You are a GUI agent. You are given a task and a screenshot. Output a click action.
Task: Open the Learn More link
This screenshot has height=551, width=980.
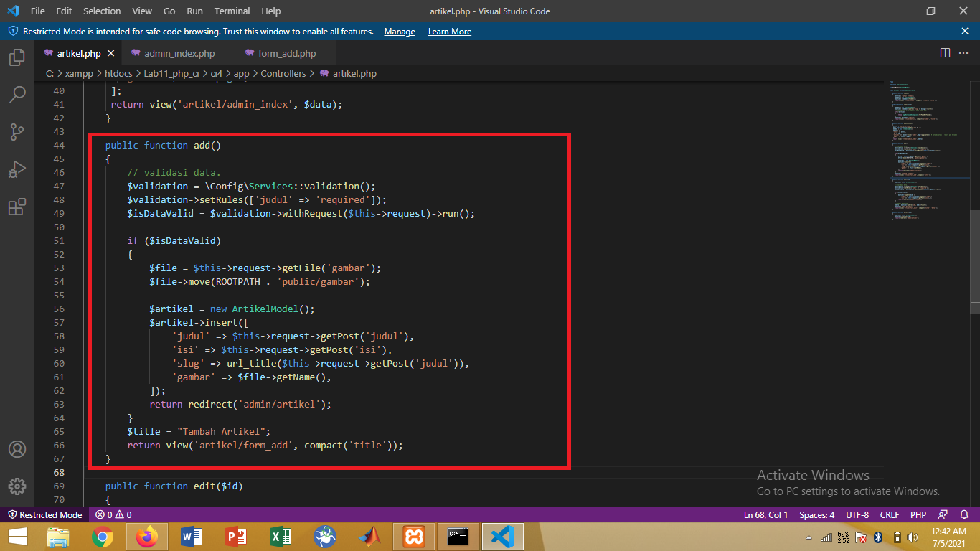[x=449, y=31]
